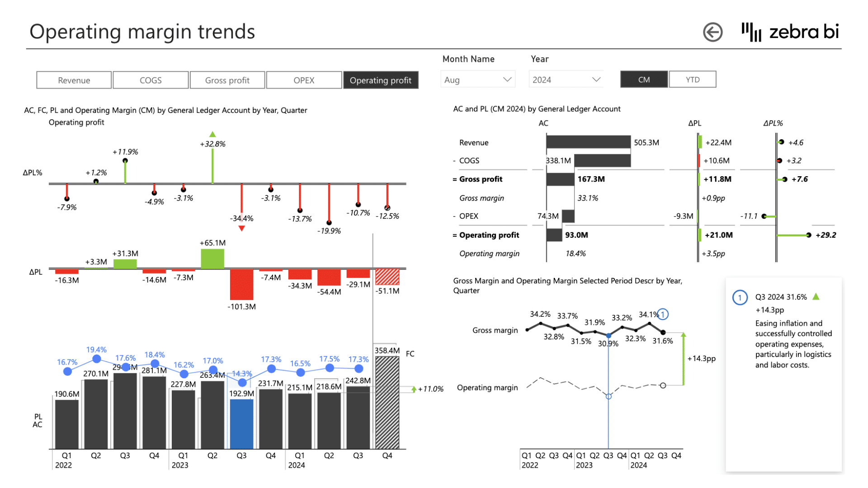Switch to the Gross profit tab
Screen dimensions: 868x488
(x=227, y=80)
